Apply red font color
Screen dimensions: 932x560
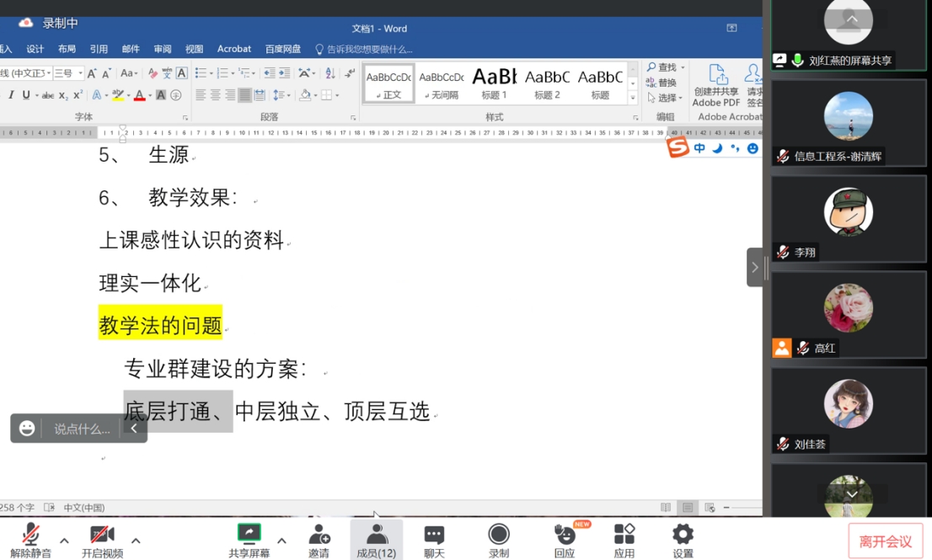[x=140, y=95]
